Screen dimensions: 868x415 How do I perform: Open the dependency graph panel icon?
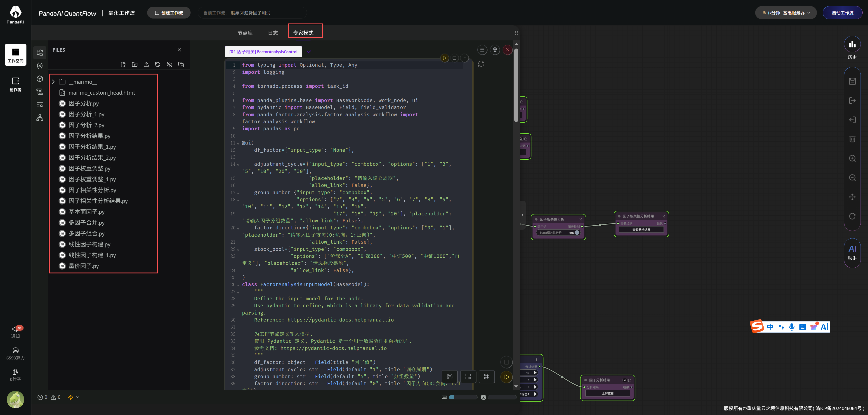click(40, 118)
